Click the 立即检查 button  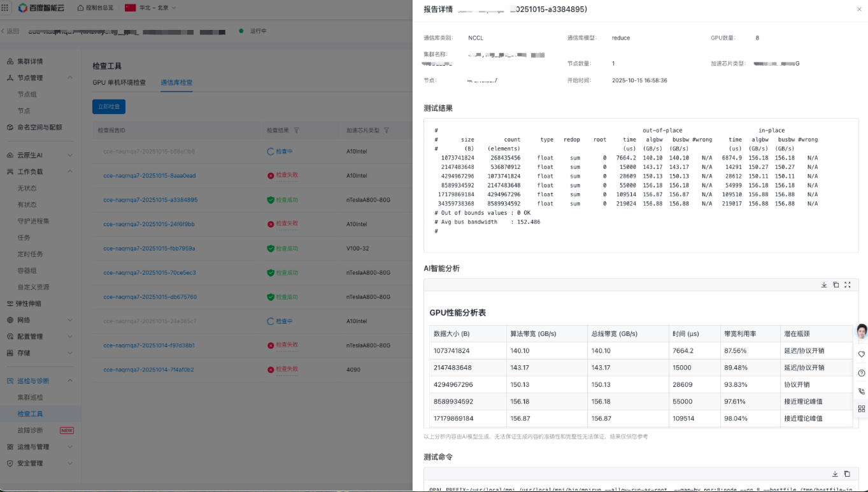click(x=109, y=107)
